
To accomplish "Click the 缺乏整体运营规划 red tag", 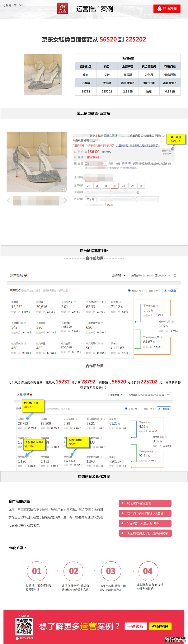I will [x=145, y=503].
